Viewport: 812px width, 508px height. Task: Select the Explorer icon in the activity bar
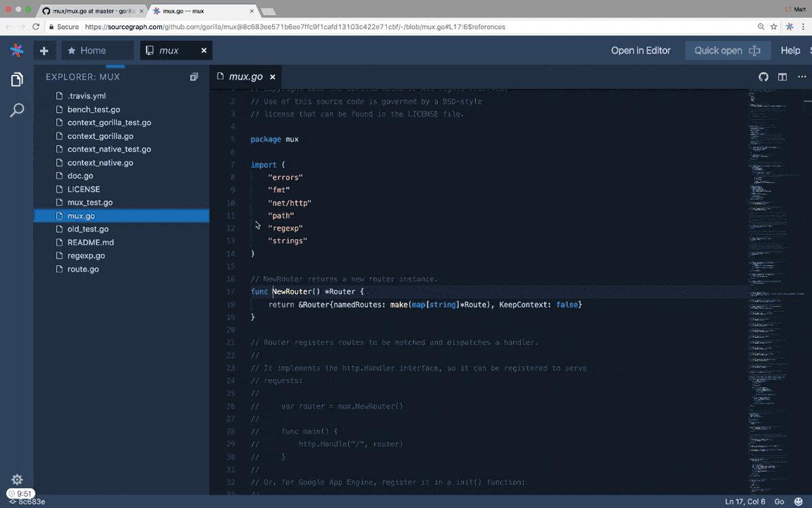16,79
